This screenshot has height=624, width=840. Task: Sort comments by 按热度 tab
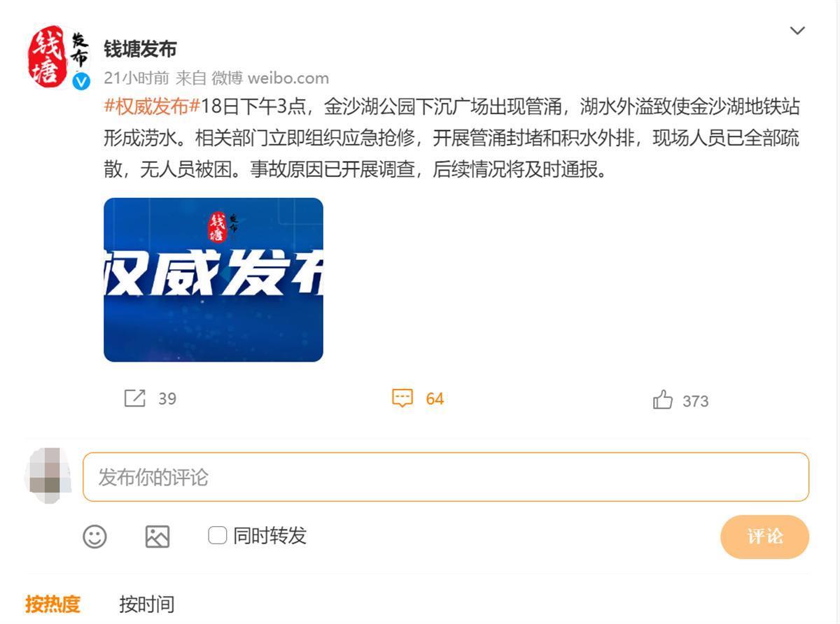(53, 604)
